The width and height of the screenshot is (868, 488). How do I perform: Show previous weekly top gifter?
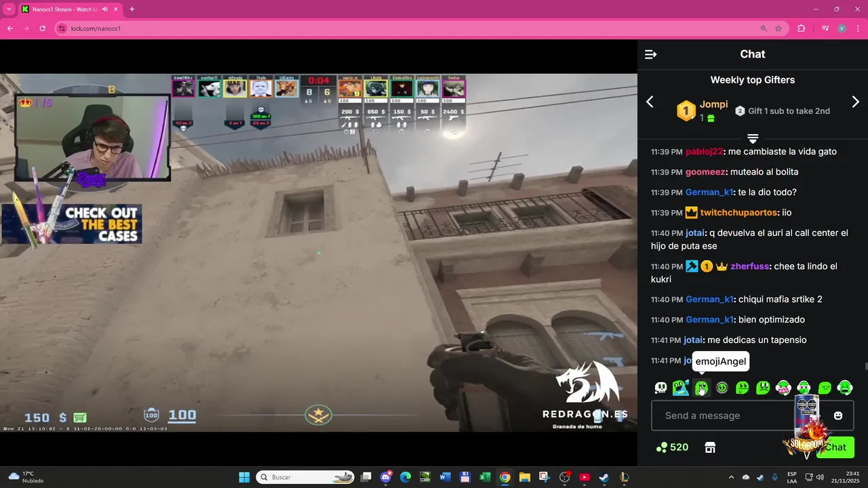point(650,102)
